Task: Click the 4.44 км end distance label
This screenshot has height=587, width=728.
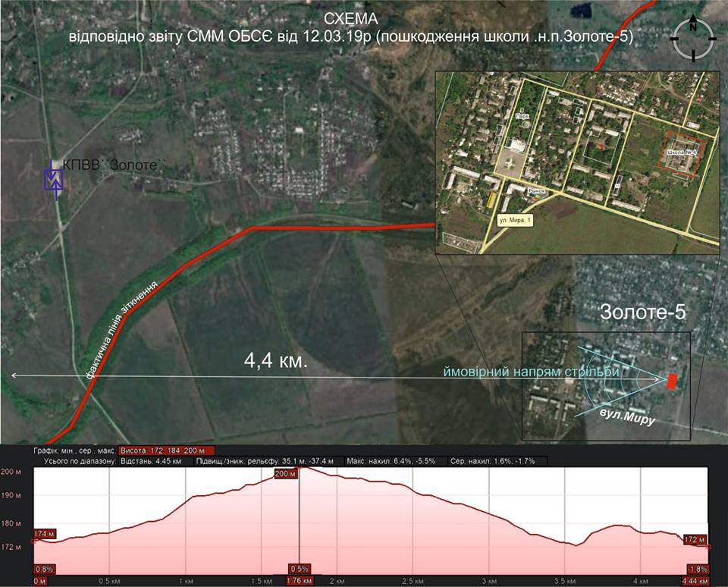Action: pos(694,580)
